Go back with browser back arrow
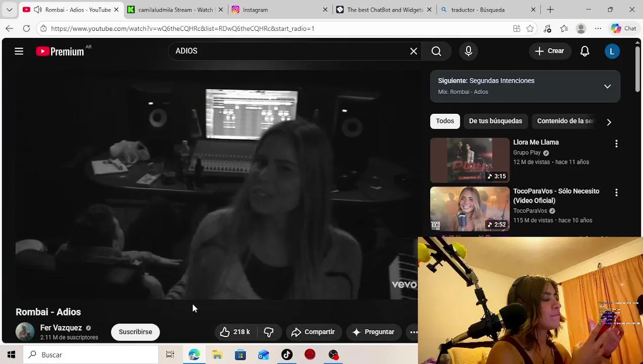This screenshot has width=643, height=364. (x=10, y=29)
